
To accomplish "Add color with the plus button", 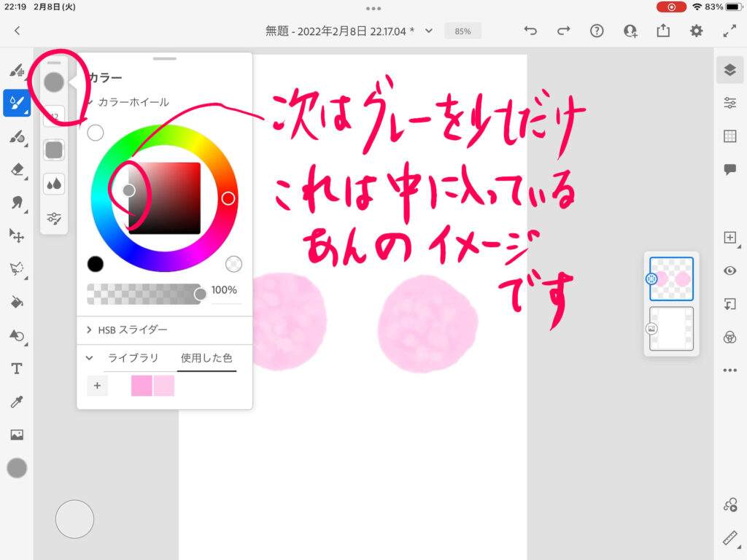I will tap(97, 386).
